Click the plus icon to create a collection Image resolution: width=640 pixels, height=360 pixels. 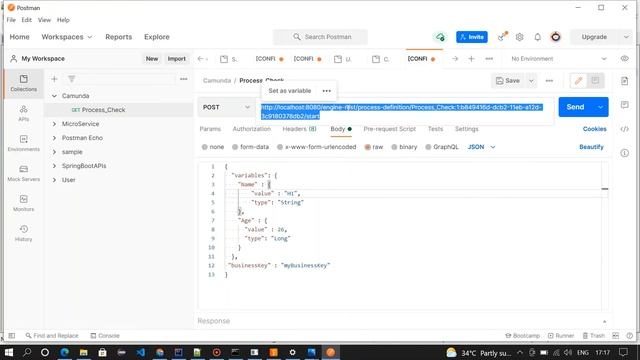pyautogui.click(x=54, y=79)
